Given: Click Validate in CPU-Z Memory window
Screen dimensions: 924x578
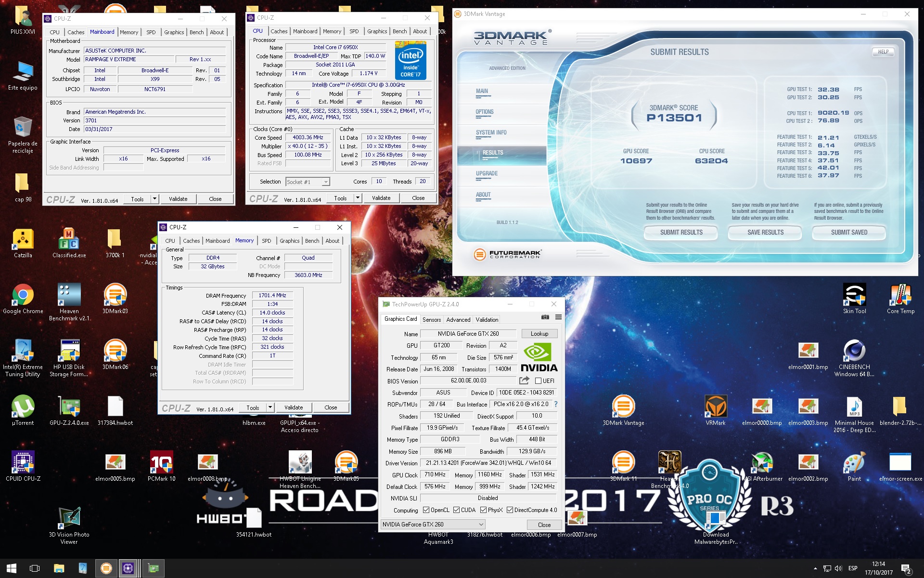Looking at the screenshot, I should pyautogui.click(x=294, y=407).
